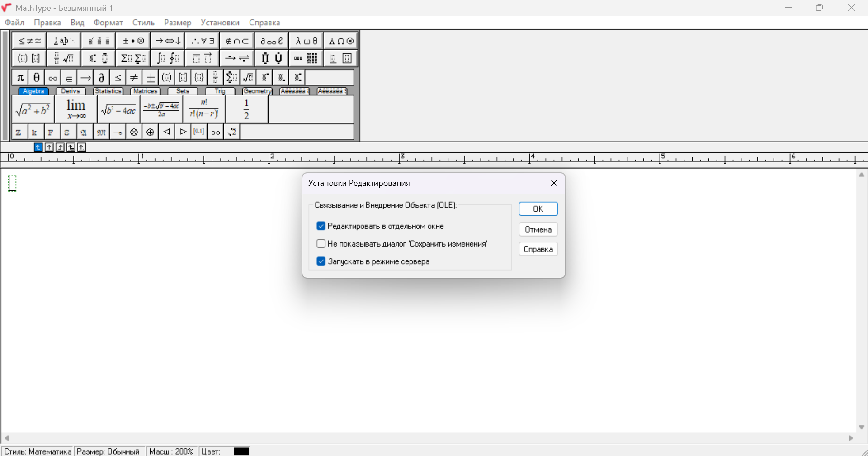
Task: Insert the multimap ⊸ symbol
Action: [118, 132]
